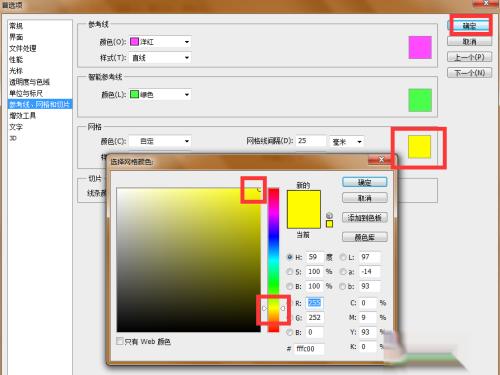Select the H hue radio button
500x375 pixels.
click(x=289, y=257)
